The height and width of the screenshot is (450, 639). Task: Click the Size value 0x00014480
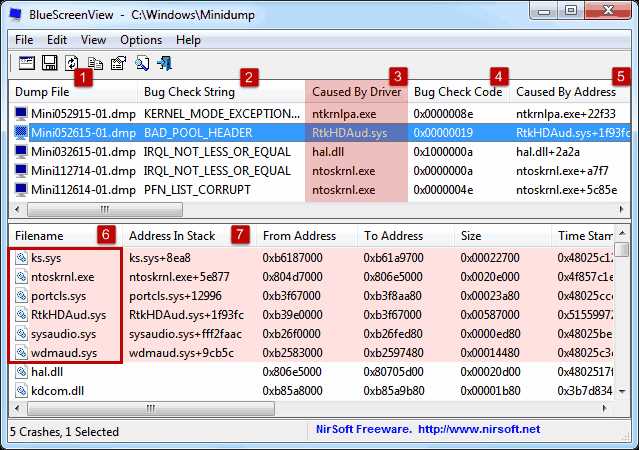click(x=490, y=353)
